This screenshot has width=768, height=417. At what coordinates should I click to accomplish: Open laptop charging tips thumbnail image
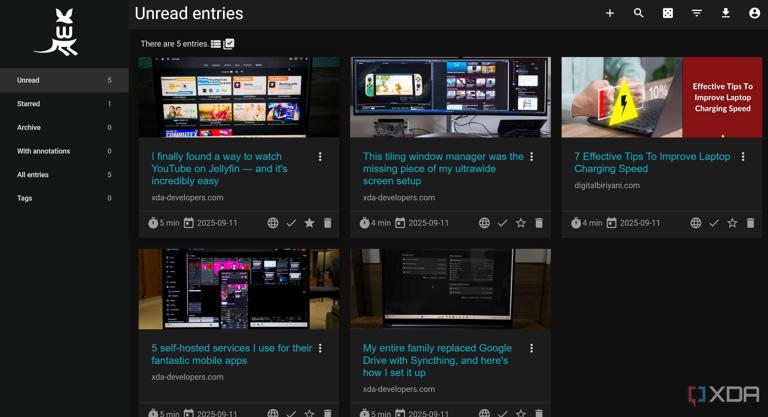pyautogui.click(x=662, y=97)
